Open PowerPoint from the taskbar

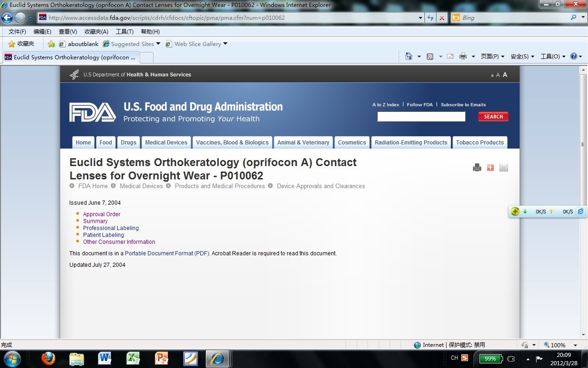[x=162, y=358]
